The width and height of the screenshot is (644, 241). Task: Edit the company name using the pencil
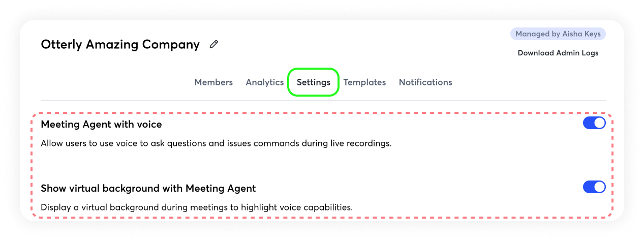[x=214, y=45]
